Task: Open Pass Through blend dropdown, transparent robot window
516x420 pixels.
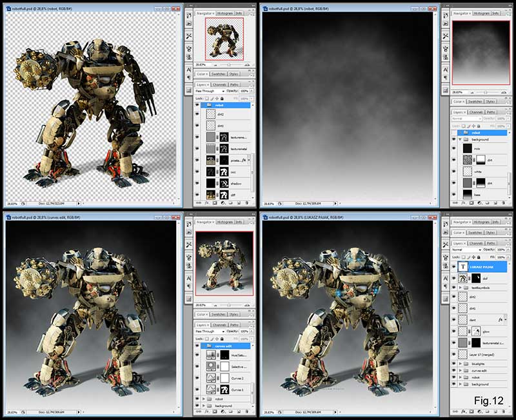Action: [210, 91]
